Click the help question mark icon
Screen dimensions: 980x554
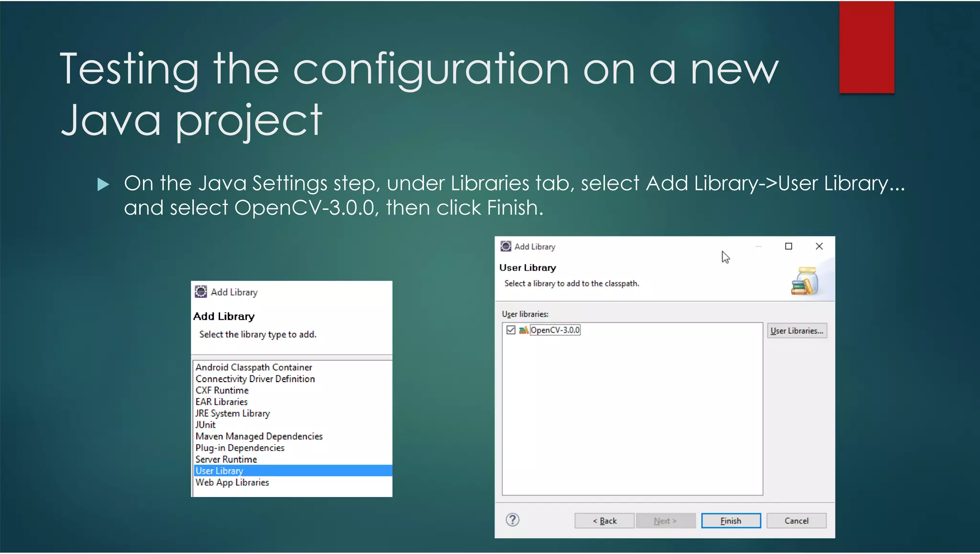512,520
